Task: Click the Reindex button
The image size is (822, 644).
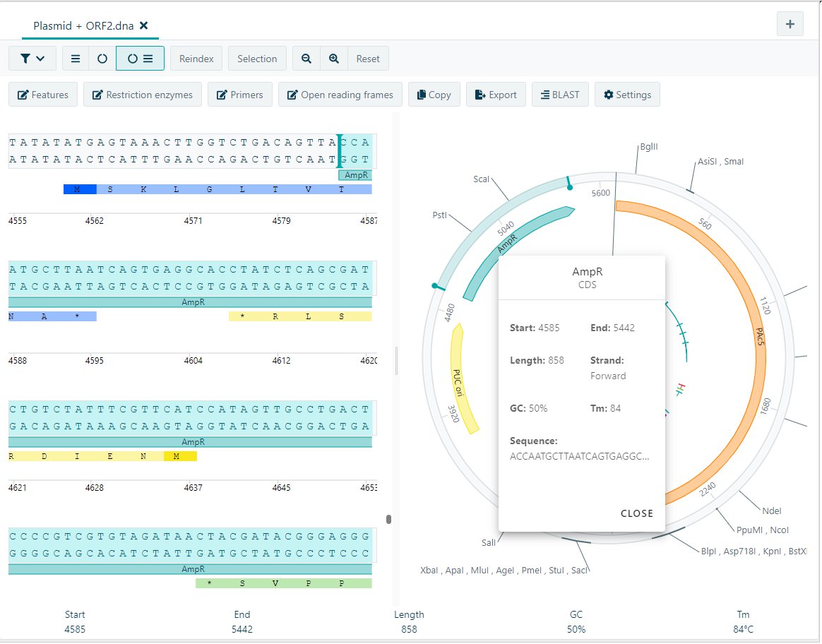Action: 196,59
